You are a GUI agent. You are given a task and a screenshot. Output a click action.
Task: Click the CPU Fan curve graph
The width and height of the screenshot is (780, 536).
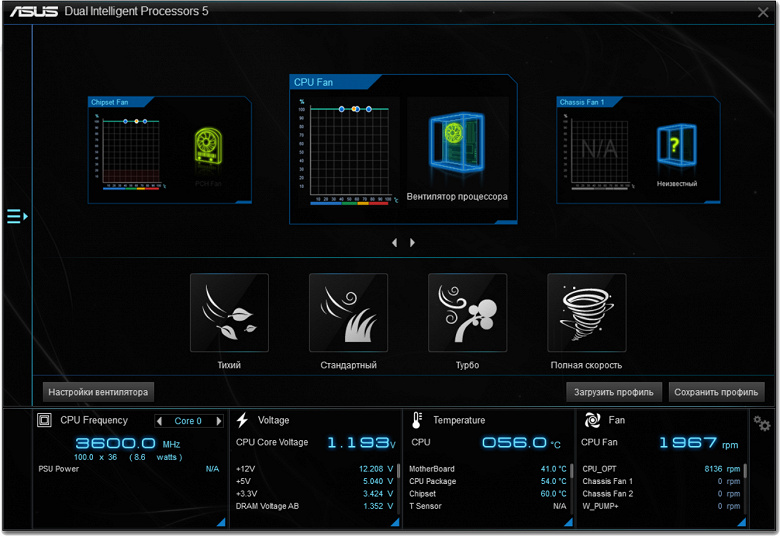click(x=350, y=151)
